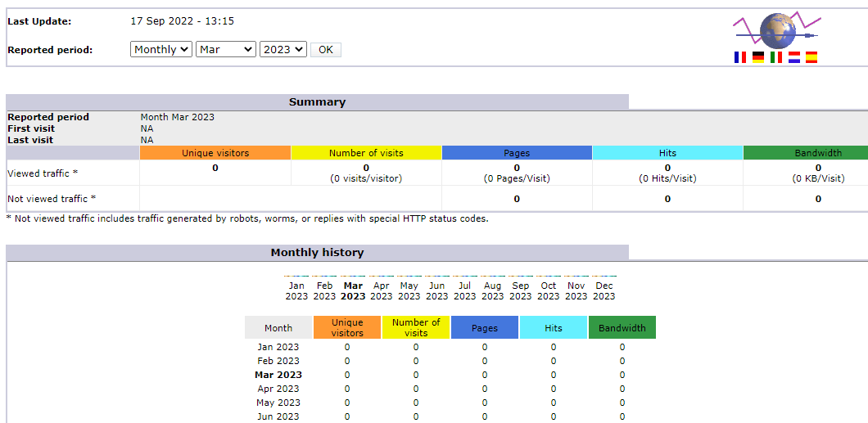Open the Monthly period type dropdown
This screenshot has width=868, height=423.
pos(161,50)
